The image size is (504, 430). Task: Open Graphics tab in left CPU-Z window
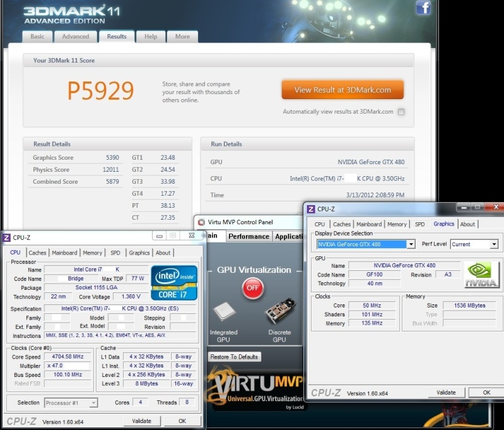(139, 253)
